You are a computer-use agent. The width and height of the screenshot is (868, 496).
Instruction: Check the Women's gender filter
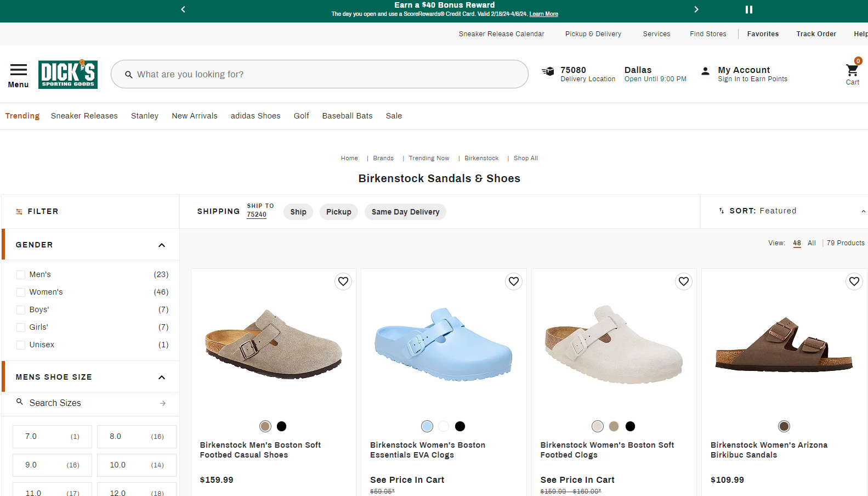coord(21,292)
